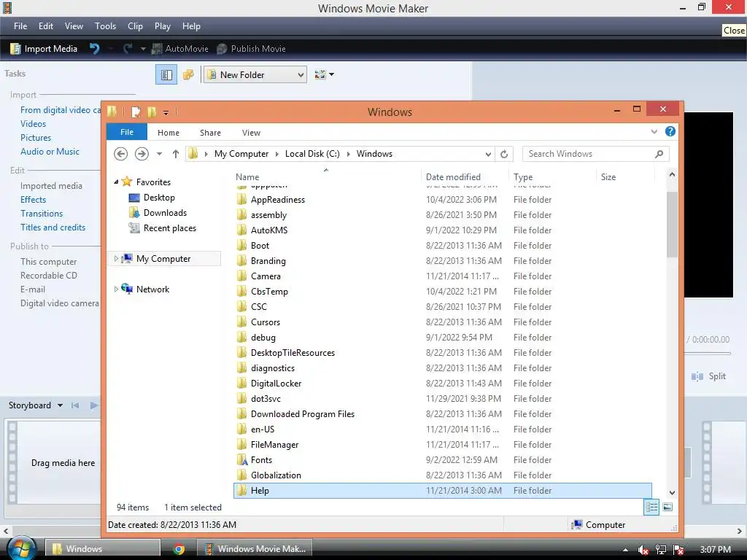The width and height of the screenshot is (747, 560).
Task: Select the Globalization folder row
Action: point(443,475)
